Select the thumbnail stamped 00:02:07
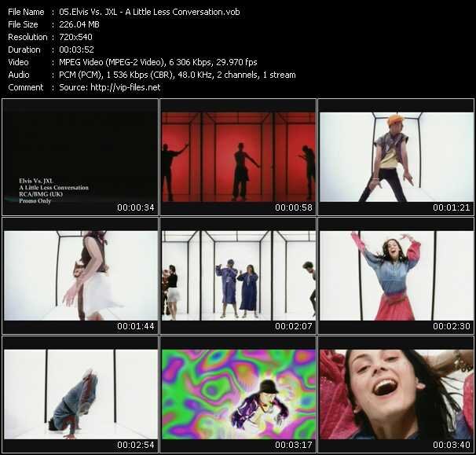Viewport: 476px width, 455px height. point(238,276)
